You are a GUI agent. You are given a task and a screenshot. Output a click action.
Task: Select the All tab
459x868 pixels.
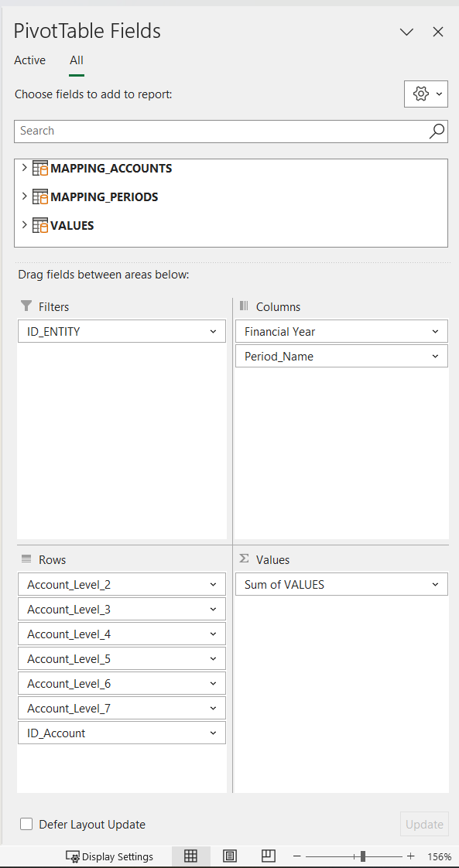(77, 60)
